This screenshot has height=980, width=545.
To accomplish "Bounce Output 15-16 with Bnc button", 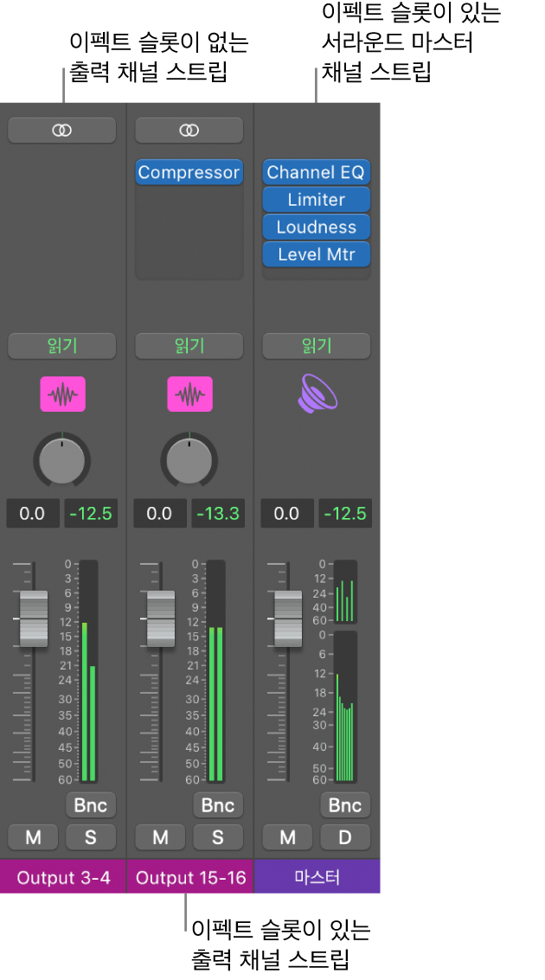I will point(218,805).
